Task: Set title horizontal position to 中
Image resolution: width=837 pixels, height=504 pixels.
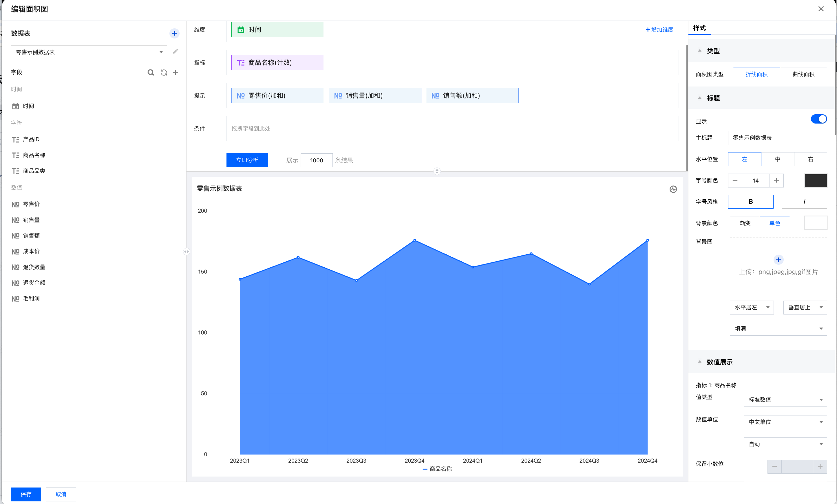Action: [777, 159]
